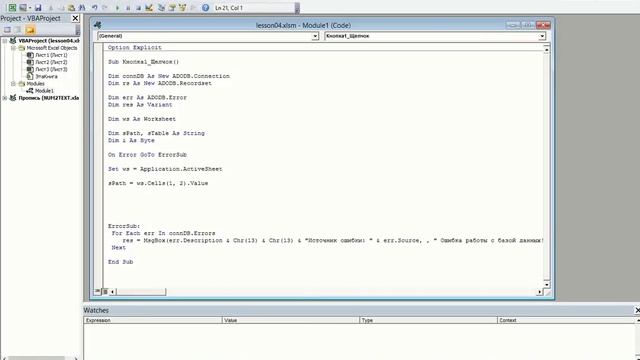Select Лист2 (Лист2) in project tree
Viewport: 640px width, 360px height.
click(x=51, y=62)
